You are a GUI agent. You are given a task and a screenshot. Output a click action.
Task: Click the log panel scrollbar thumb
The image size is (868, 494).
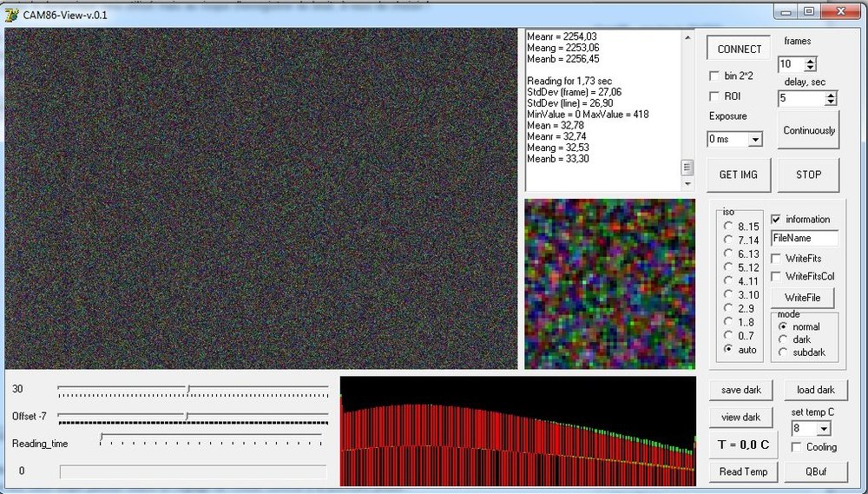687,168
